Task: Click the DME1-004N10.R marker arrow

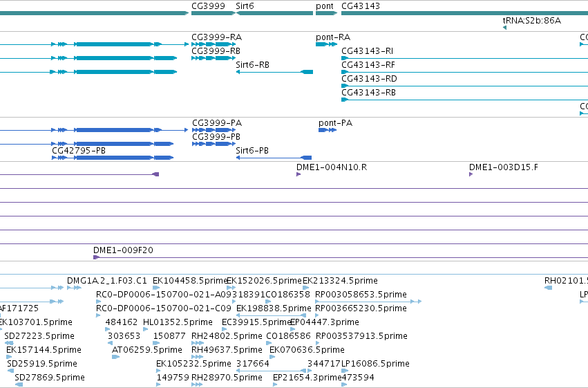Action: 298,174
